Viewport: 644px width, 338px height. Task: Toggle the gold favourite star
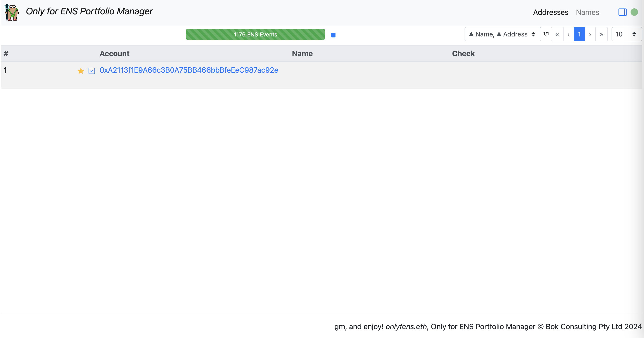80,71
